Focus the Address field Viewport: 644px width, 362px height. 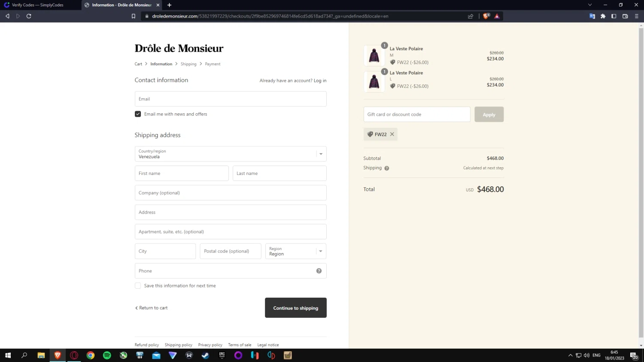[231, 212]
